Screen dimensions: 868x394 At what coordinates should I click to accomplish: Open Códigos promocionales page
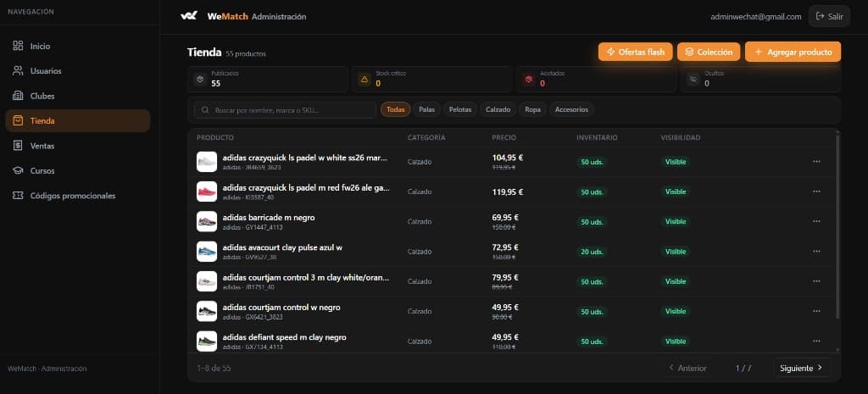77,196
